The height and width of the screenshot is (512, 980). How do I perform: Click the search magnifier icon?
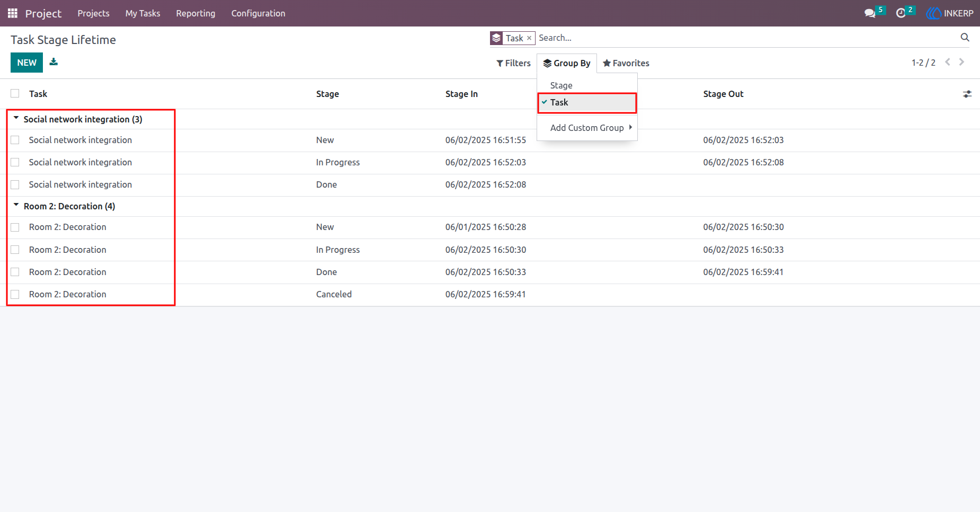click(965, 38)
